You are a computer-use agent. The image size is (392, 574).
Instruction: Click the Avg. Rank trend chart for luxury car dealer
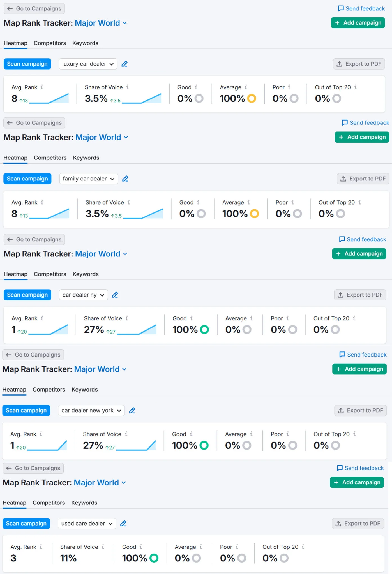(x=49, y=99)
